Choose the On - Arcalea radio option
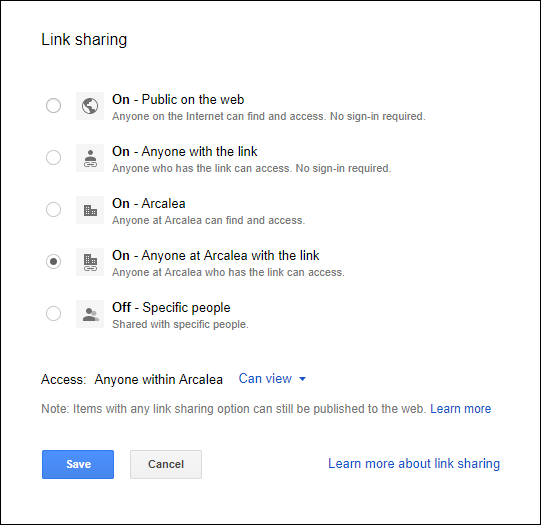This screenshot has width=541, height=525. [x=53, y=209]
